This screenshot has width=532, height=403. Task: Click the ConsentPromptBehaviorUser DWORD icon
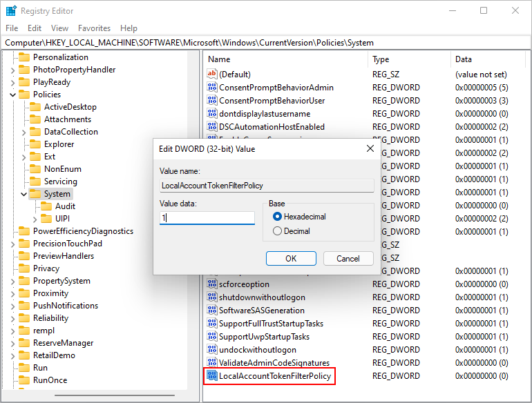tap(211, 100)
